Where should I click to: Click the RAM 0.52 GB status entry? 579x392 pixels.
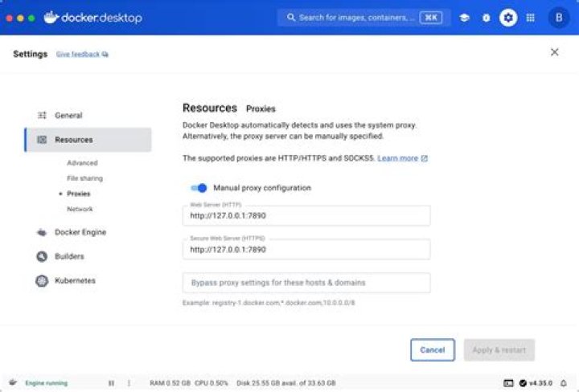pyautogui.click(x=170, y=383)
